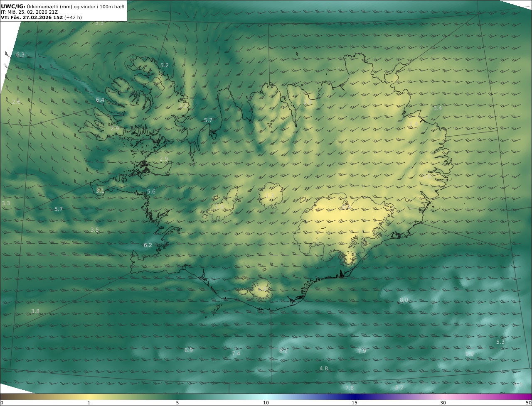This screenshot has width=532, height=406.
Task: Click the 6.2 value label
Action: (148, 245)
